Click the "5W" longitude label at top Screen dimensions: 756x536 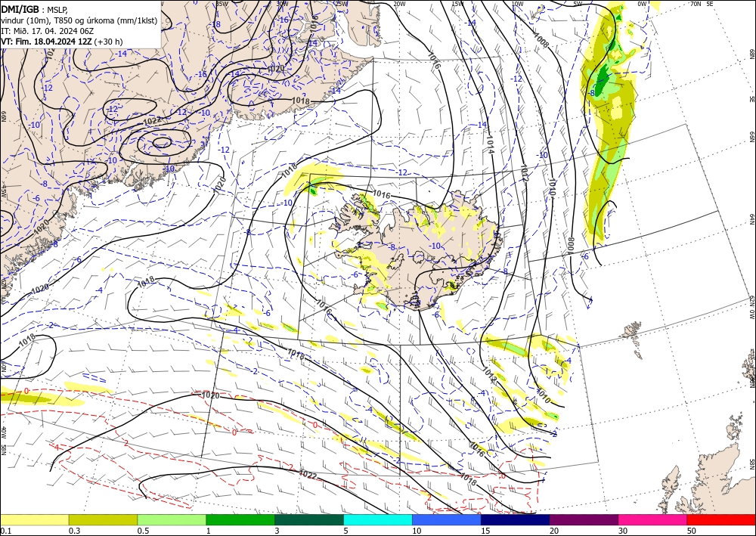578,4
